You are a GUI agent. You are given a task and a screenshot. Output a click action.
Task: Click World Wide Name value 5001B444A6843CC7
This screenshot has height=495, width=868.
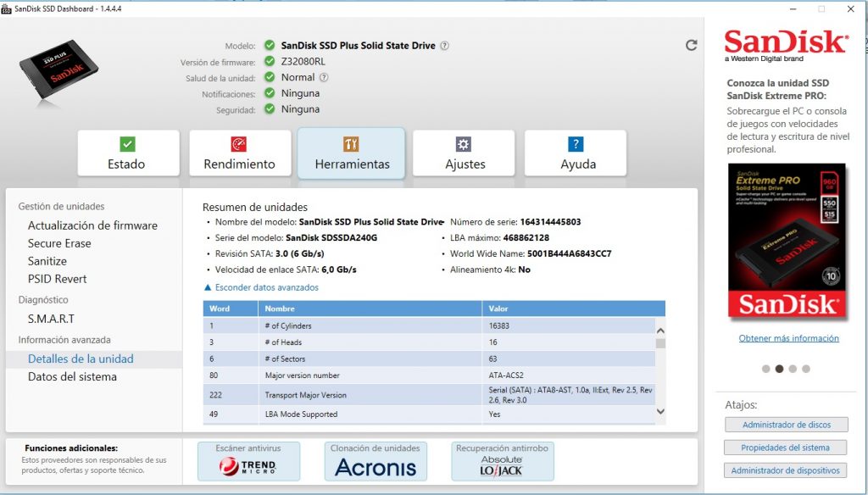[x=569, y=253]
